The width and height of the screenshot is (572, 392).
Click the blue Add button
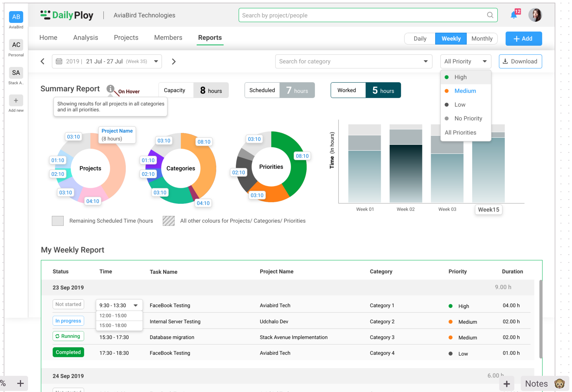(523, 39)
